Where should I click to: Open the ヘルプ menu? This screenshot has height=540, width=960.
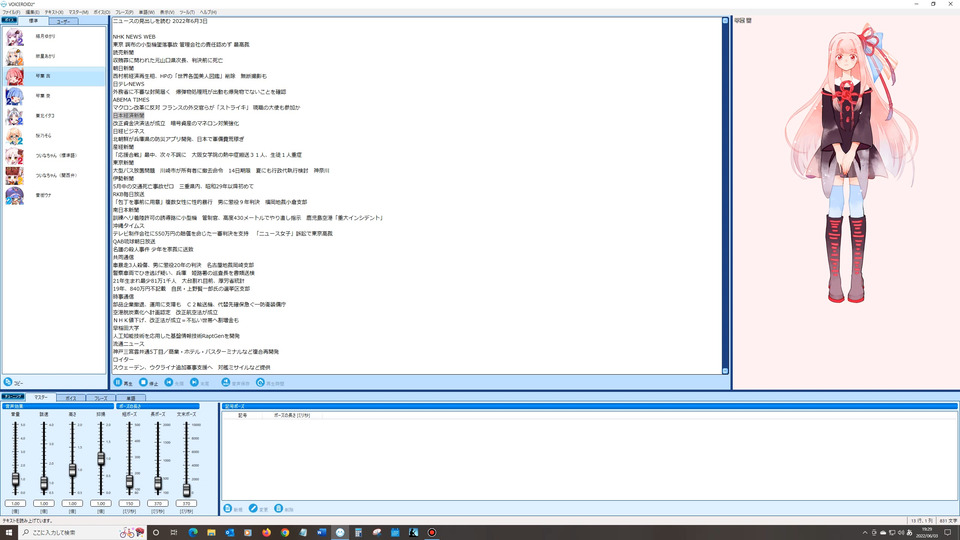click(208, 12)
